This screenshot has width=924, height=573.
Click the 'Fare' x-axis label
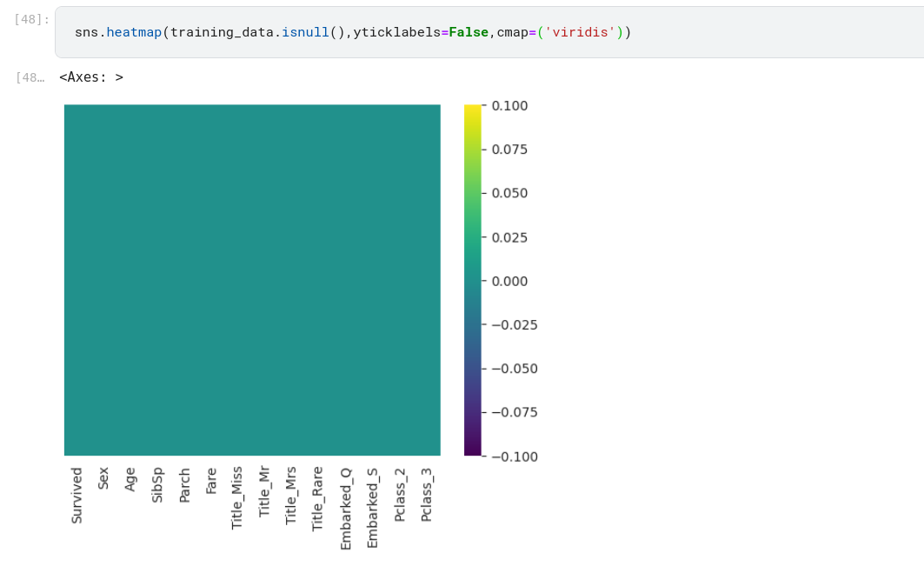tap(211, 481)
